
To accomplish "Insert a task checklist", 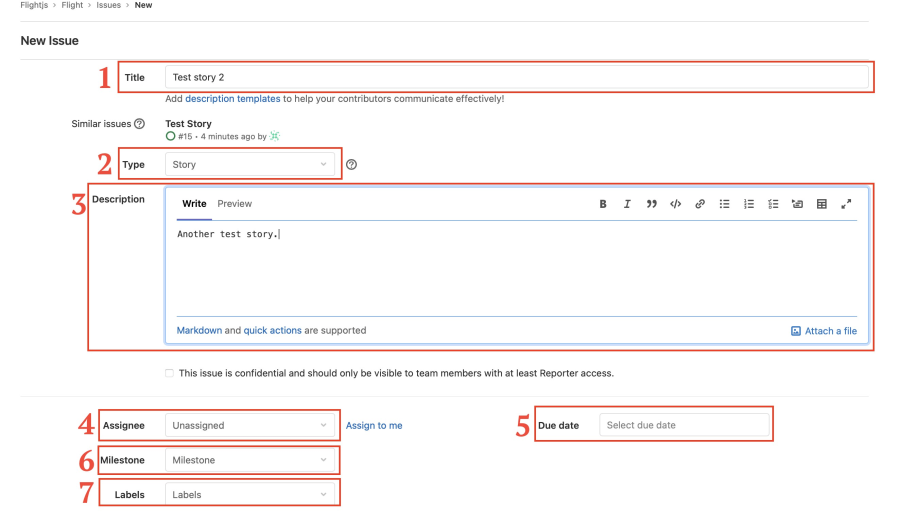I will (773, 204).
